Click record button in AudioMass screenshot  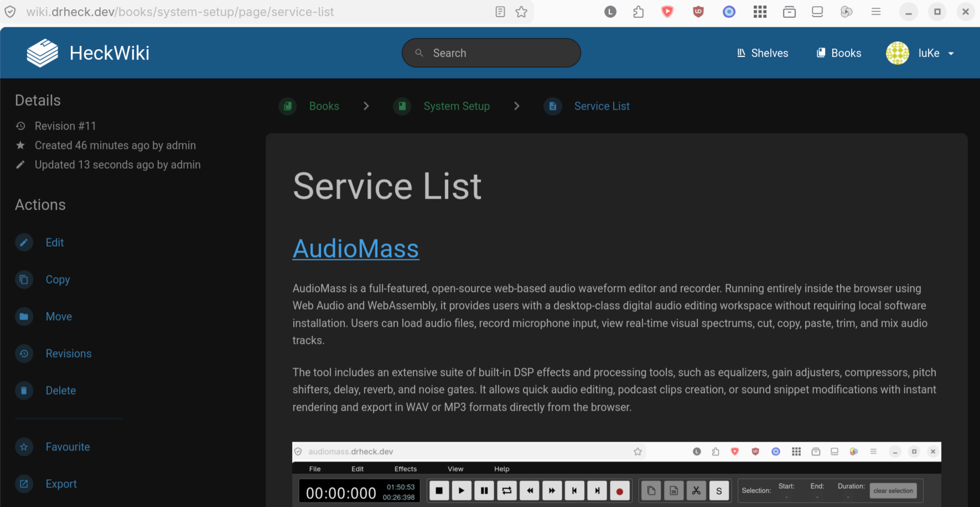point(620,490)
